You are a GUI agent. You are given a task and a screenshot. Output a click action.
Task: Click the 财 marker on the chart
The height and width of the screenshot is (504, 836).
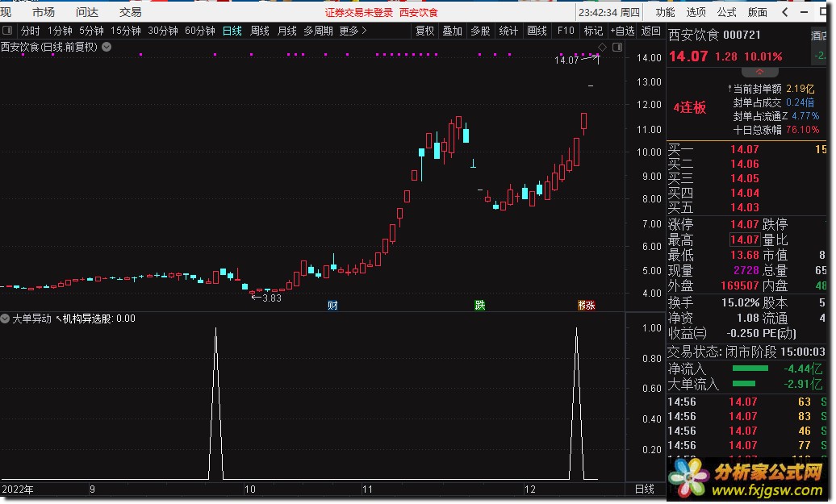click(332, 306)
